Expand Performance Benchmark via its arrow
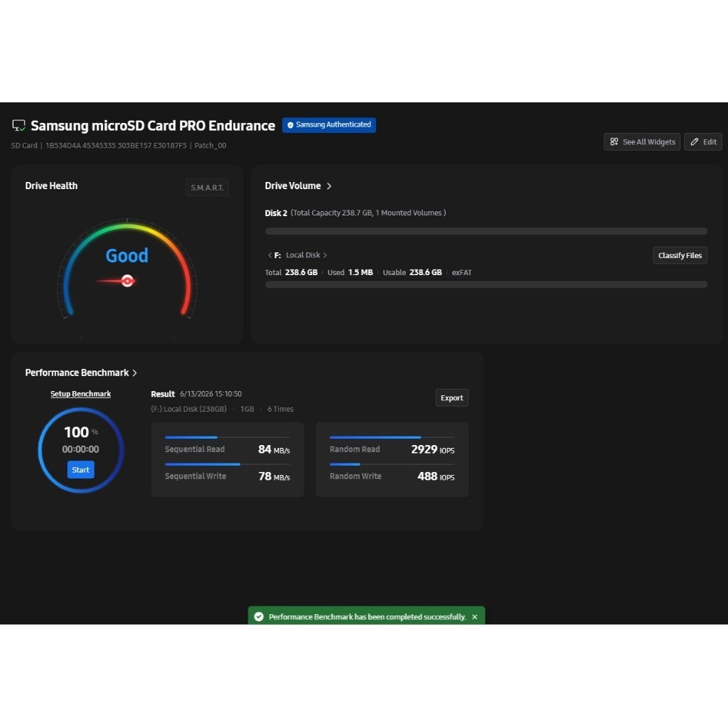Screen dimensions: 728x728 (x=134, y=373)
